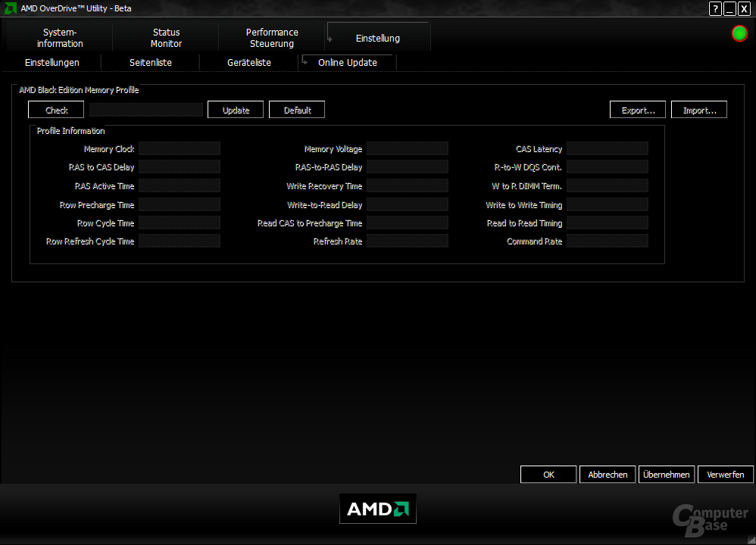This screenshot has width=756, height=545.
Task: Select the Einstellung tab
Action: 378,38
